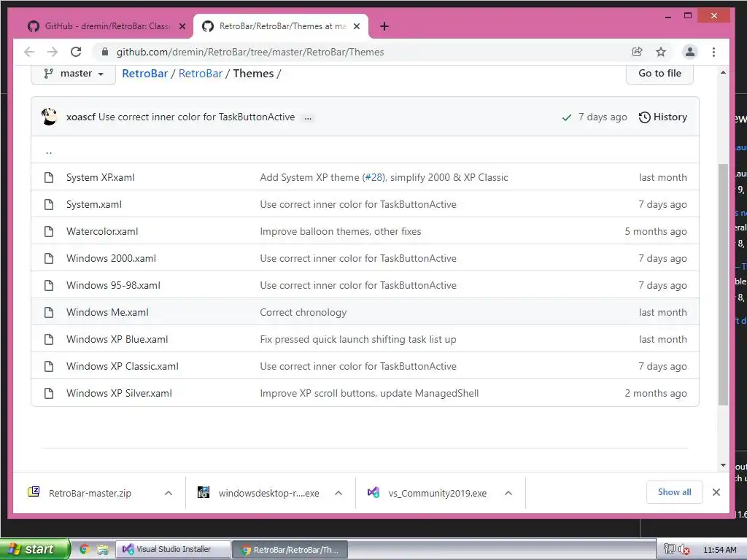Close the downloads bar
747x560 pixels.
coord(716,492)
